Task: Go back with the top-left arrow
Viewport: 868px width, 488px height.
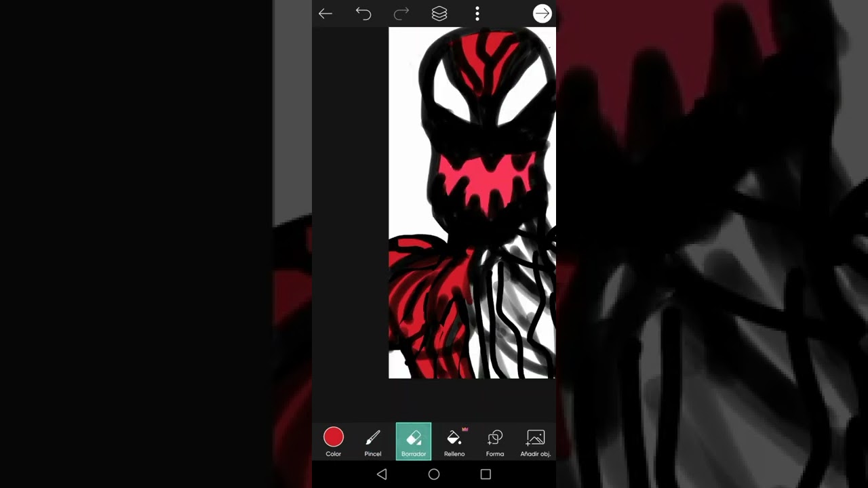Action: coord(325,14)
